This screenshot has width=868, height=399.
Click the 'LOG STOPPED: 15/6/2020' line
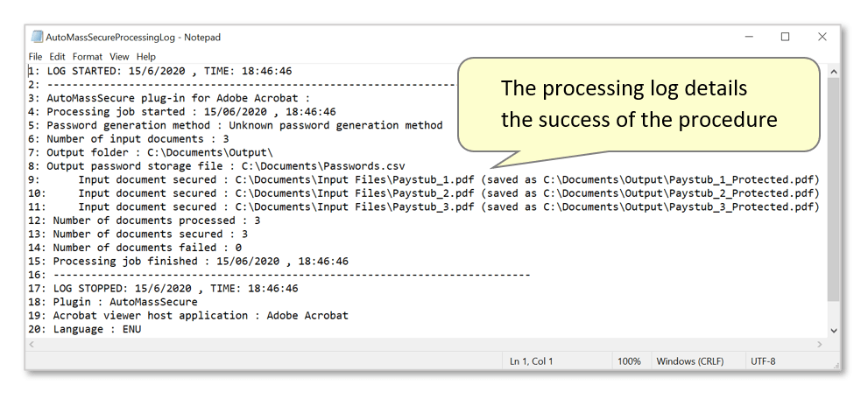pyautogui.click(x=163, y=288)
